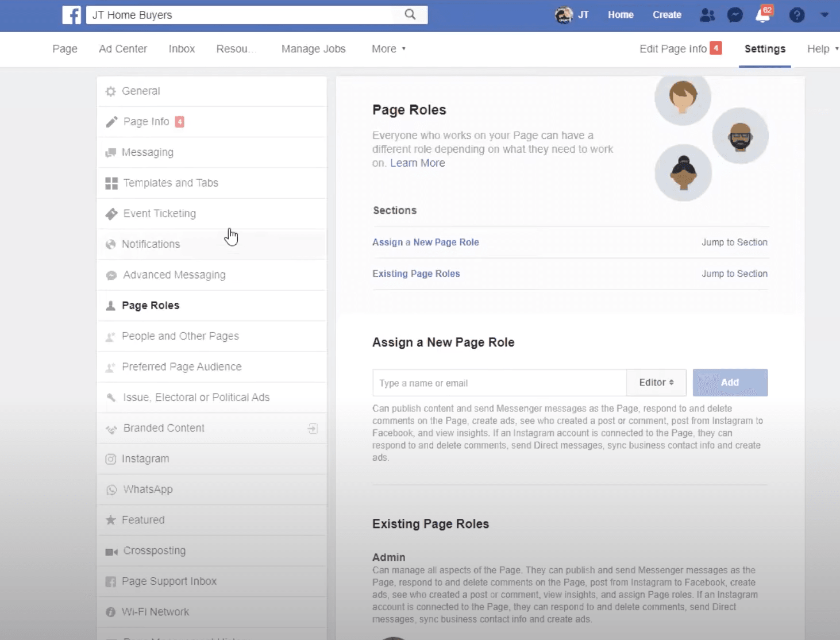The image size is (840, 640).
Task: Jump to Section for Assign a New Page Role
Action: click(x=734, y=242)
